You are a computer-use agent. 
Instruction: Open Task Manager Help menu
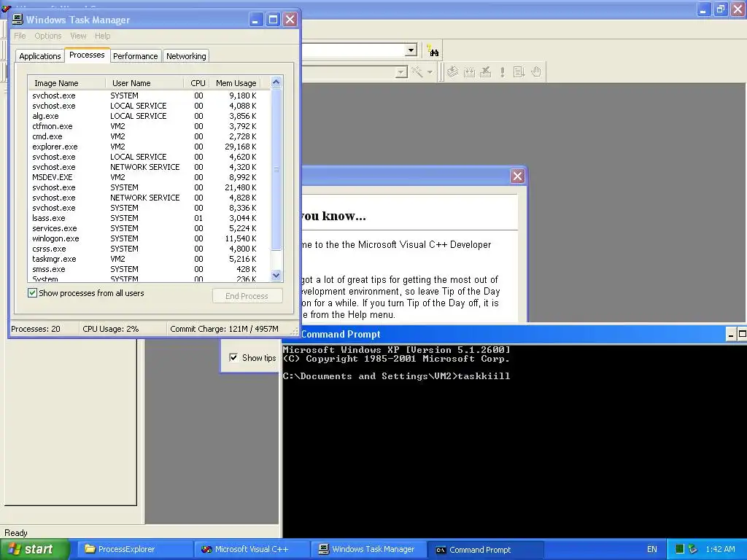pyautogui.click(x=102, y=36)
